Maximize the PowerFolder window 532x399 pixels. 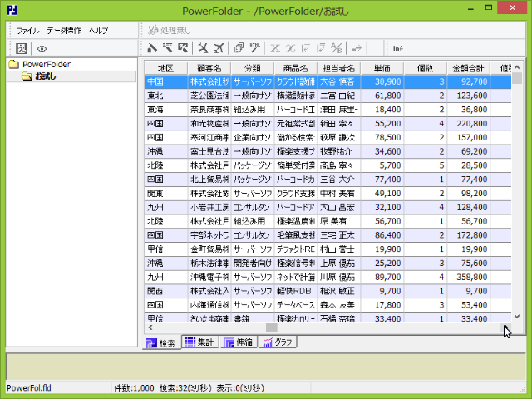[x=489, y=7]
